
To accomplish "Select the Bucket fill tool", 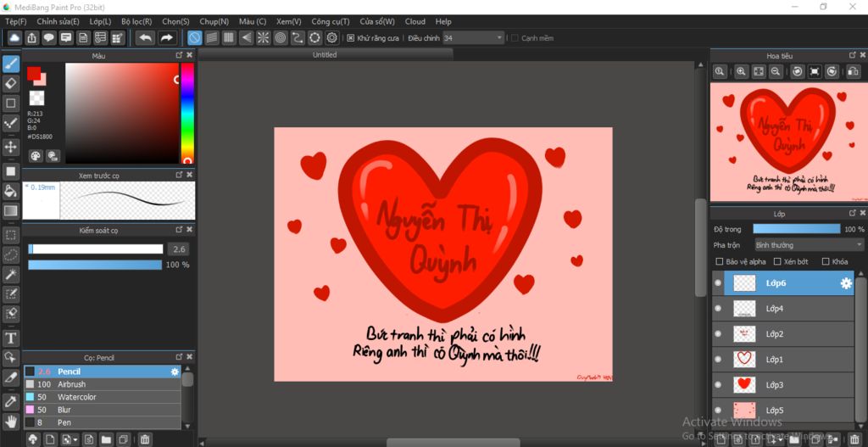I will point(10,191).
